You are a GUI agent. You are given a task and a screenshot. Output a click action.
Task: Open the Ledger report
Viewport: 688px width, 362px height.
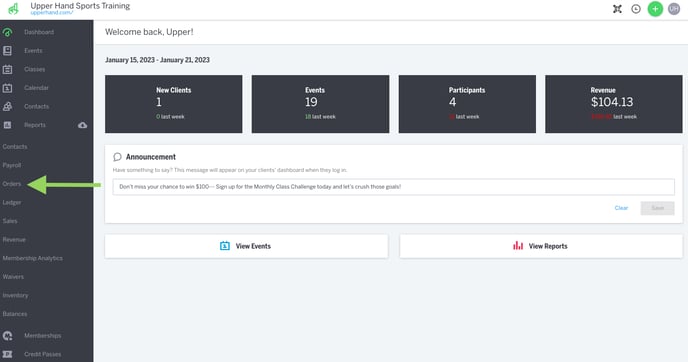click(x=12, y=202)
